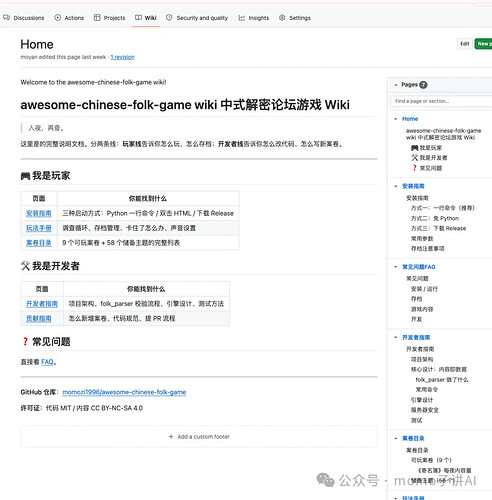Screen dimensions: 492x500
Task: Click the cell '怎么新增案卷、代码规范、提 PR 流程'
Action: click(146, 318)
